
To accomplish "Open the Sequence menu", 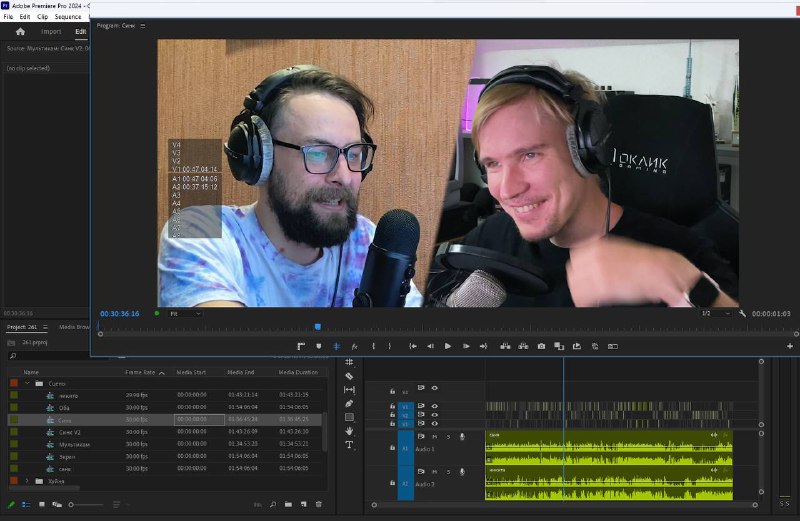I will (x=68, y=17).
